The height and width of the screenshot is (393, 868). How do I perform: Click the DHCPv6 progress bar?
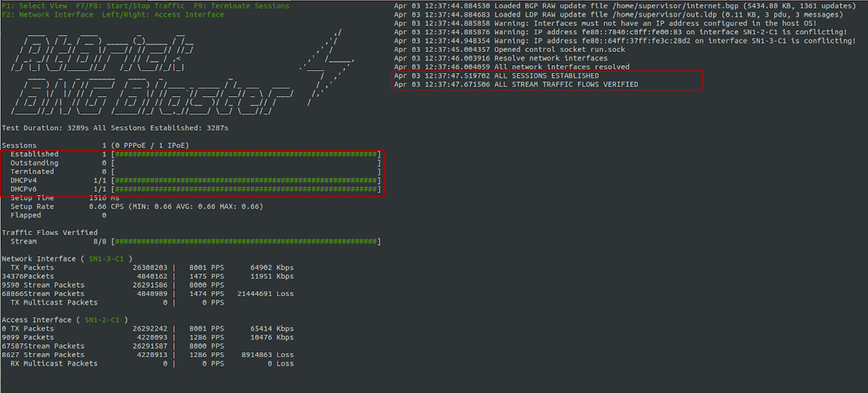246,189
